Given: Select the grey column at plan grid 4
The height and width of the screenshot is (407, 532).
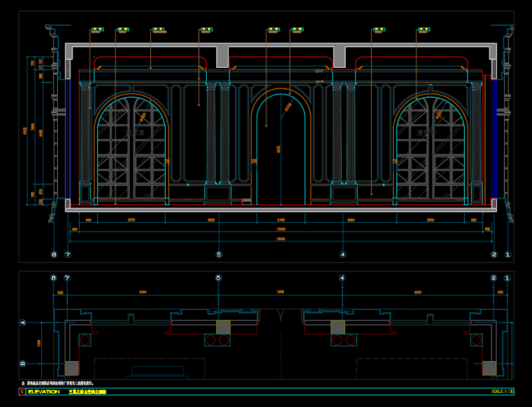Looking at the screenshot, I should tap(338, 327).
